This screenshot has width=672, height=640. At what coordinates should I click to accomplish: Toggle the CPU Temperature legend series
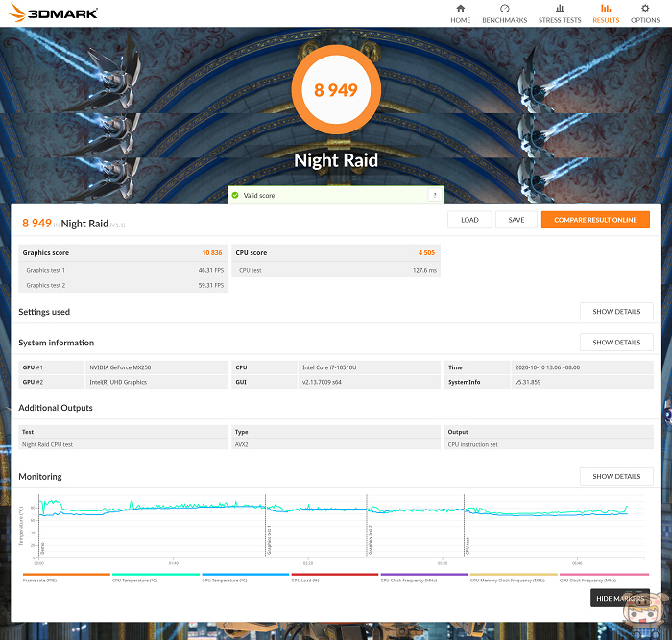pos(156,578)
